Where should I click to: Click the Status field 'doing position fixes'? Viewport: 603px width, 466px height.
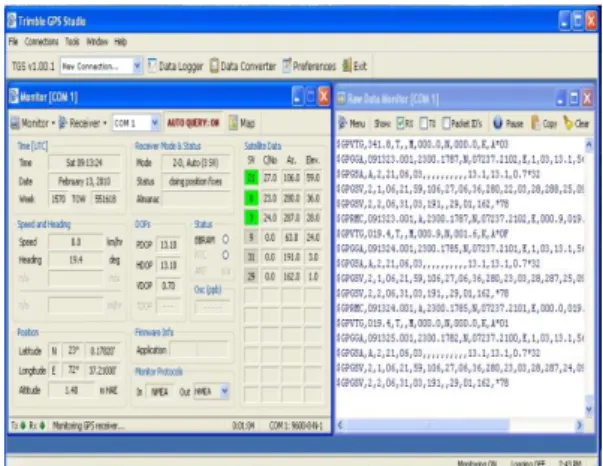click(196, 181)
